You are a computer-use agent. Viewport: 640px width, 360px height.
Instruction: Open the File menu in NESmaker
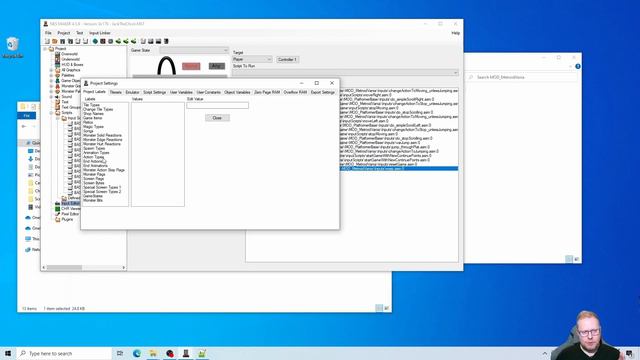pyautogui.click(x=48, y=33)
